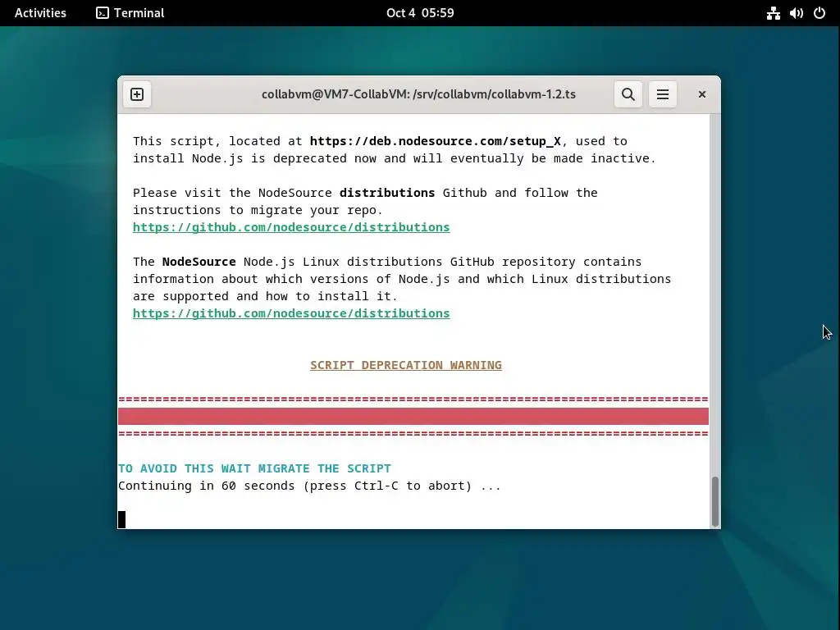Click the SCRIPT DEPRECATION WARNING heading
The height and width of the screenshot is (630, 840).
click(x=406, y=365)
